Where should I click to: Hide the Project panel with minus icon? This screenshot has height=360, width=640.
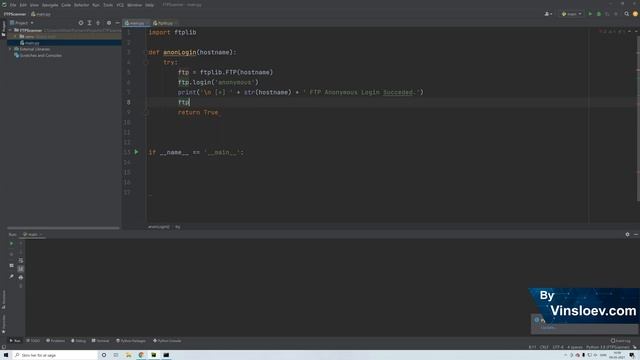(x=118, y=23)
